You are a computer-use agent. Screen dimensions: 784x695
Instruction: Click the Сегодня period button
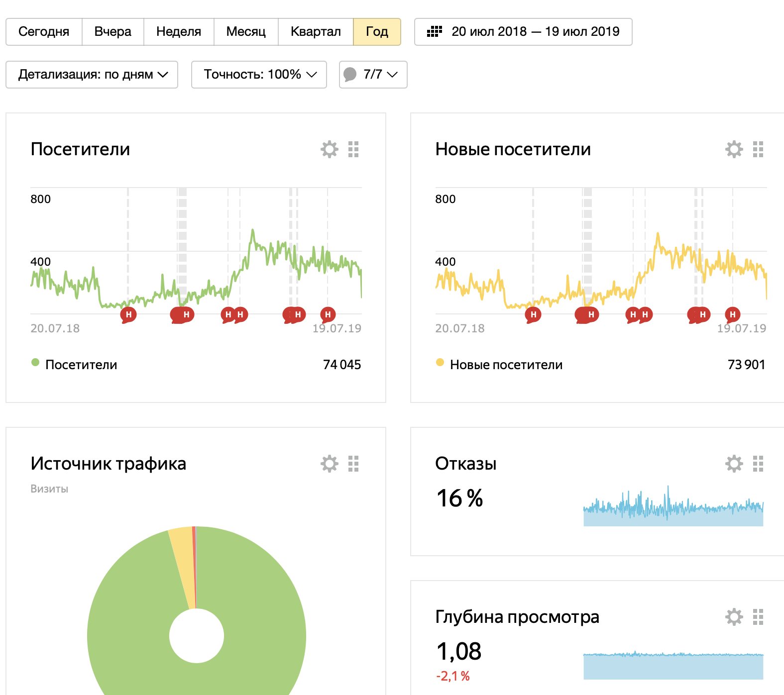44,32
